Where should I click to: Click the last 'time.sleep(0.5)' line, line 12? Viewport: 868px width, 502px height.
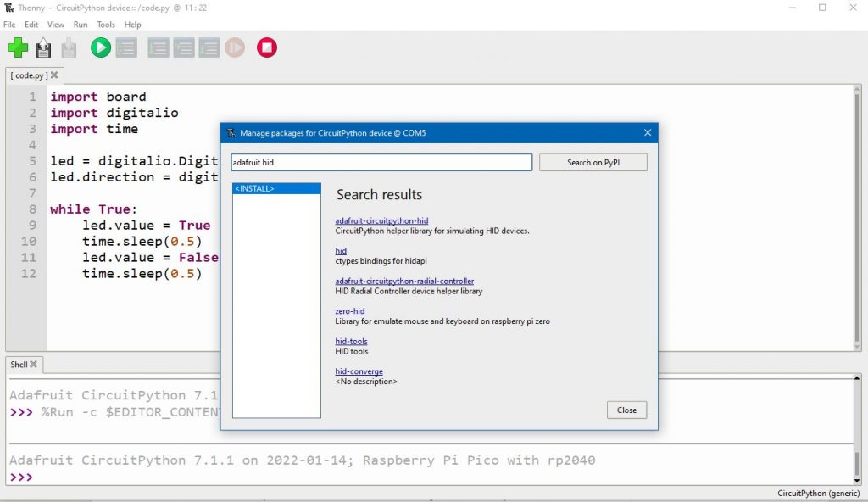142,274
